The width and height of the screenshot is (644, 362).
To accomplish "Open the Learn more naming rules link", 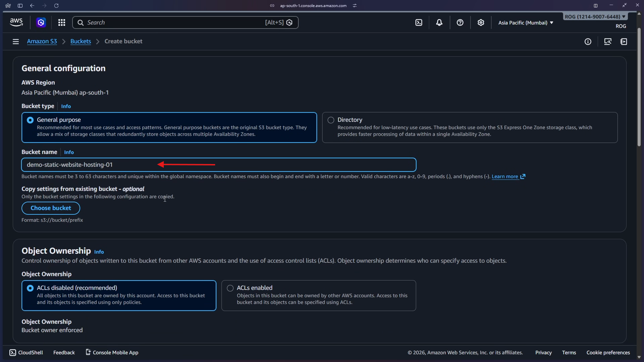I will click(505, 176).
